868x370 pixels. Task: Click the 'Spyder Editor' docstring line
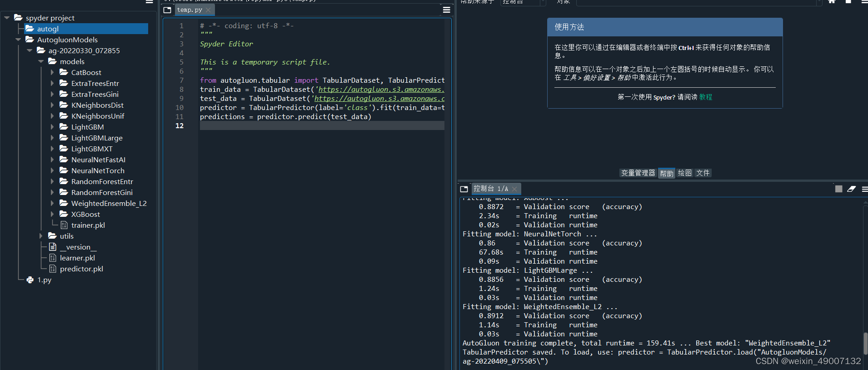(226, 44)
